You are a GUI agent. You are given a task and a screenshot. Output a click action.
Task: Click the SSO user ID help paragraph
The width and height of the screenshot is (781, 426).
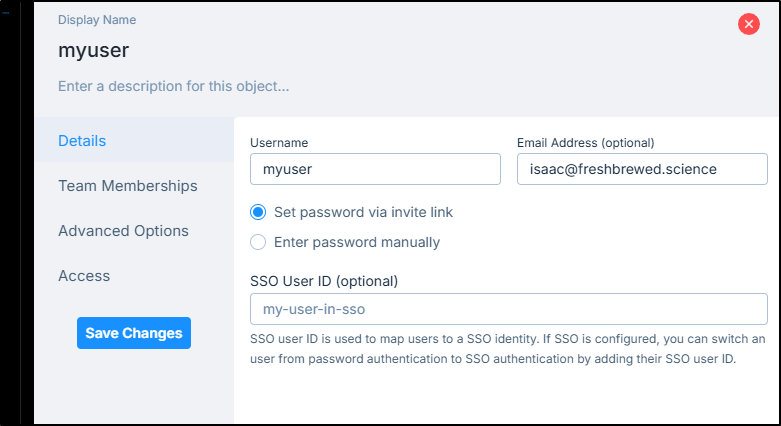pyautogui.click(x=508, y=349)
